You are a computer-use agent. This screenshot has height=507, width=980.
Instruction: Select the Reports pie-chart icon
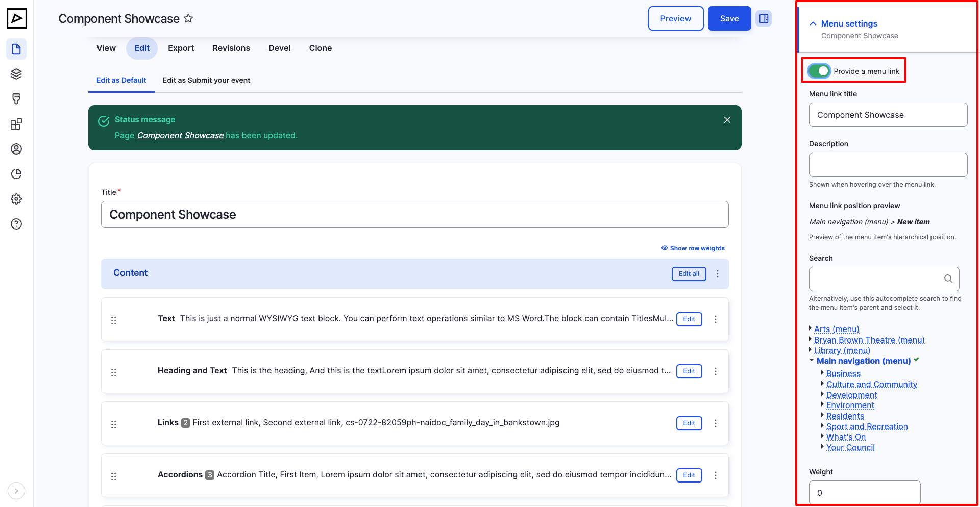point(16,174)
